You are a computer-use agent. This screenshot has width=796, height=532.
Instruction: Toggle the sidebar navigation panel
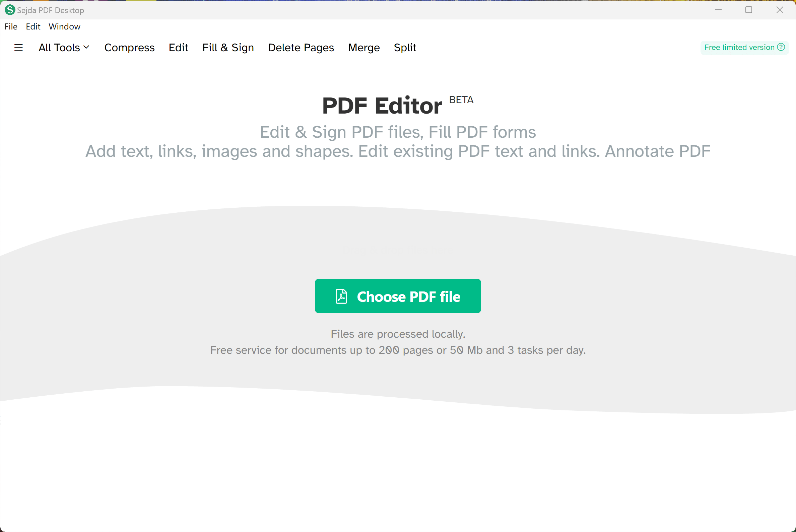pyautogui.click(x=18, y=48)
